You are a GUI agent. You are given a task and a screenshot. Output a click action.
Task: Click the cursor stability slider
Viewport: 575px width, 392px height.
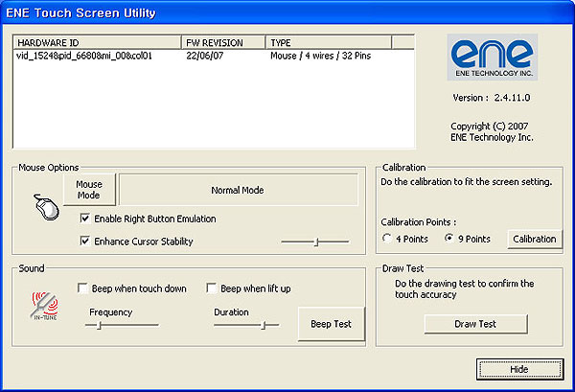[315, 242]
